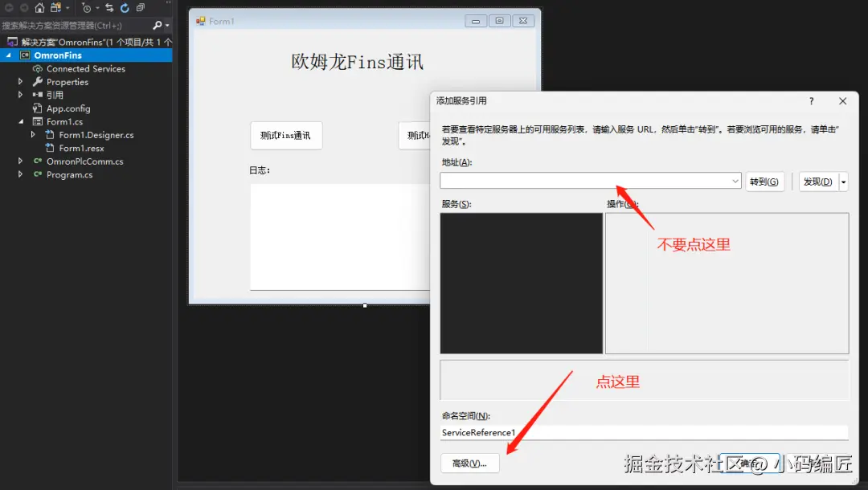868x490 pixels.
Task: Click the Home icon in Solution Explorer toolbar
Action: (39, 8)
